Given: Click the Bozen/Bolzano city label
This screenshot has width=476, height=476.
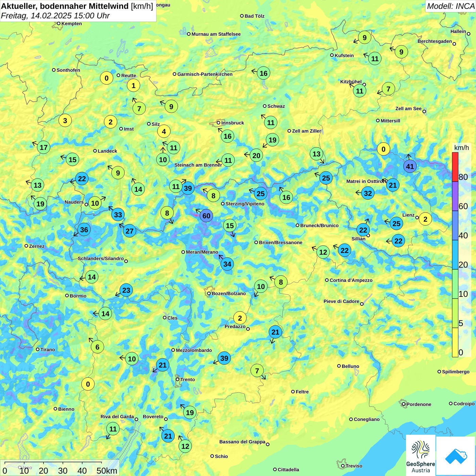Looking at the screenshot, I should 228,293.
